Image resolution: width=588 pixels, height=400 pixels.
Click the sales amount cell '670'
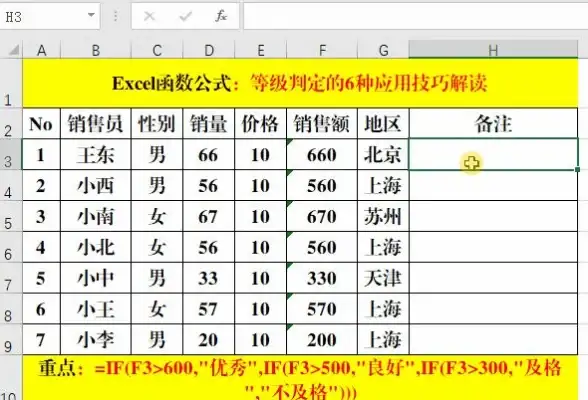tap(322, 216)
